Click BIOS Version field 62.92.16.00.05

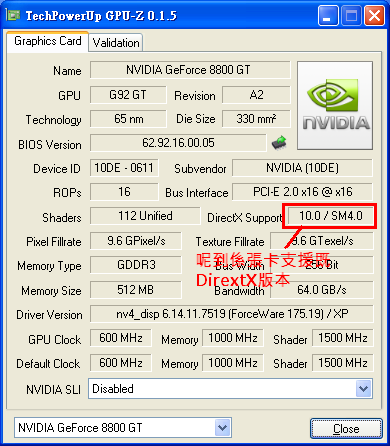[x=178, y=143]
